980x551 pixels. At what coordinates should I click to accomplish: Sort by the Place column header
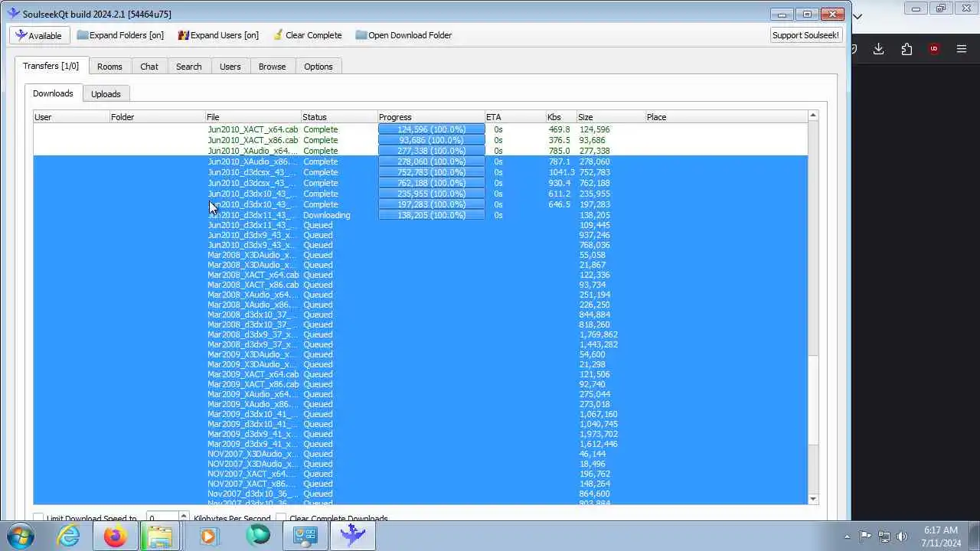point(727,117)
